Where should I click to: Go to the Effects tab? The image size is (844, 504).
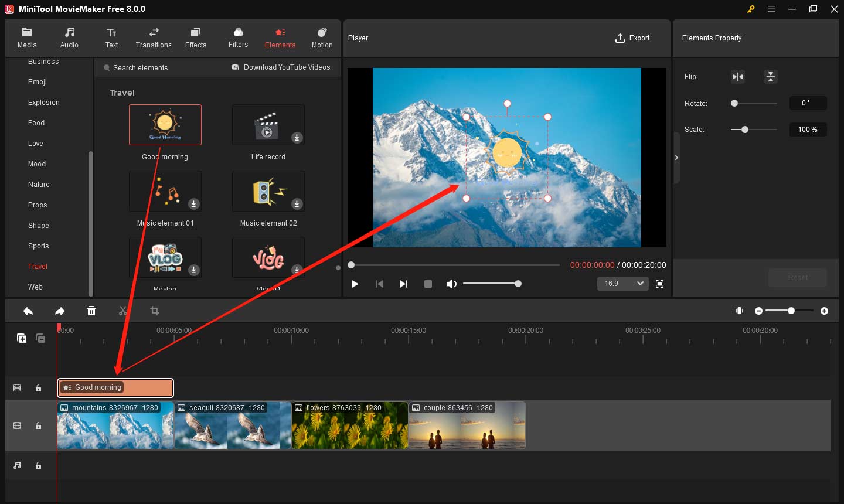point(196,38)
